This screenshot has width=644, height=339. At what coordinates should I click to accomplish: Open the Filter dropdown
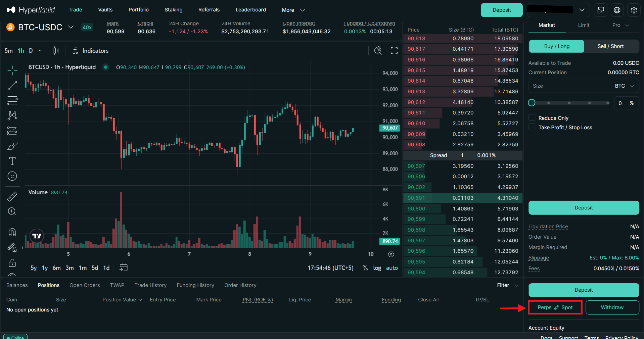[507, 285]
